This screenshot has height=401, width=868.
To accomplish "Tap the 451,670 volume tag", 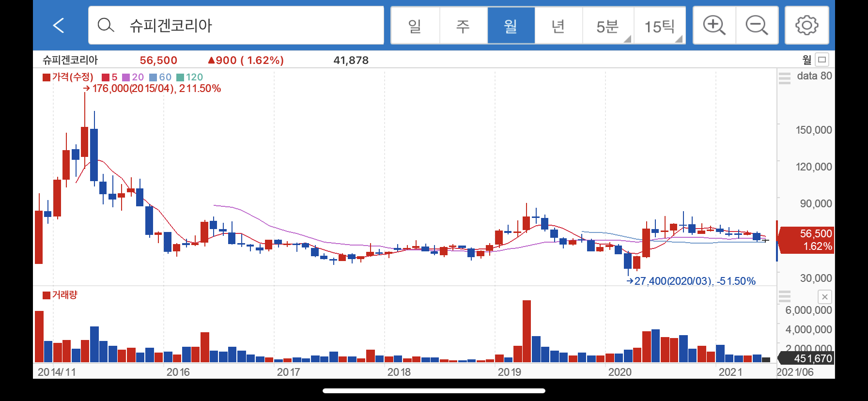I will [806, 358].
